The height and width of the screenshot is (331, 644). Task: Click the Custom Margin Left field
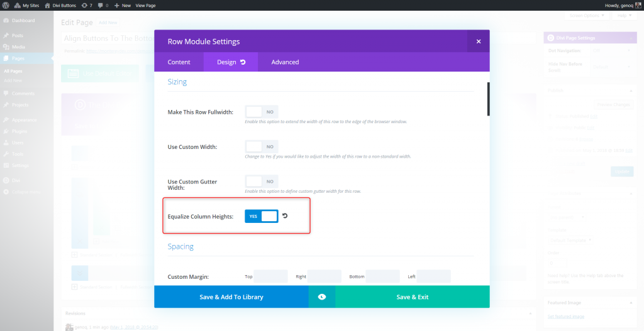434,276
